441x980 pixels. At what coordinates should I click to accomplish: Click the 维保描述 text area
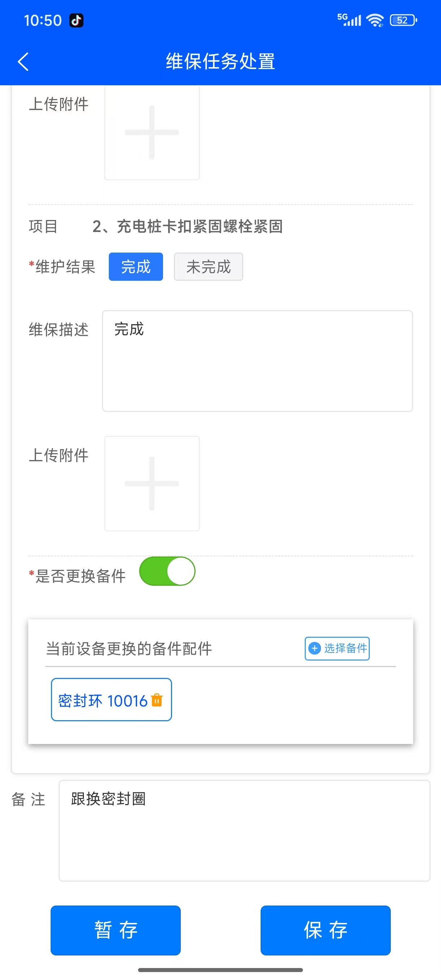tap(257, 361)
